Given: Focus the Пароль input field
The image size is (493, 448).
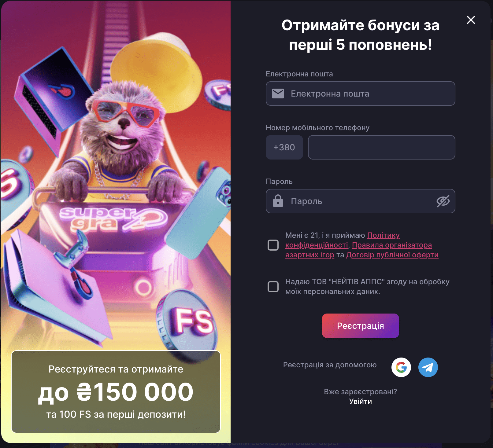Looking at the screenshot, I should (x=360, y=201).
